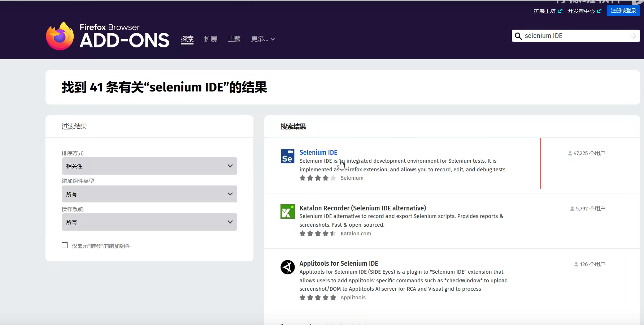Enable 仅显示"推荐"的附加组件 checkbox

click(65, 245)
